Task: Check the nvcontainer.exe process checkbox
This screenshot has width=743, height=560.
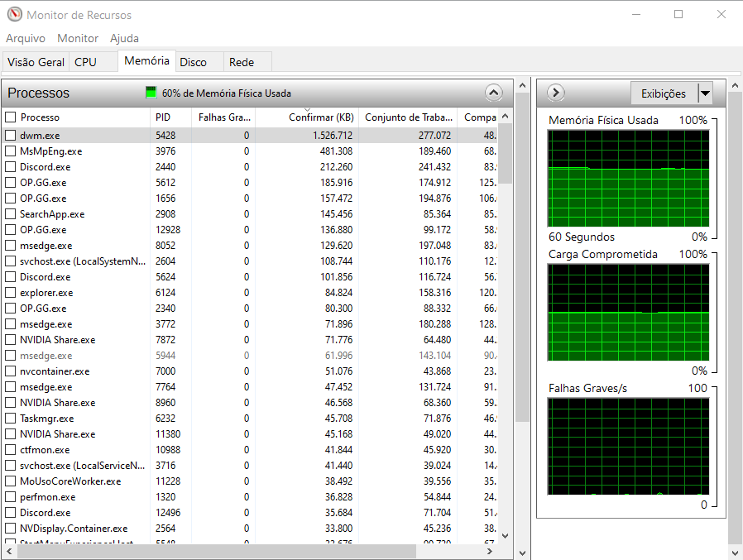Action: [11, 371]
